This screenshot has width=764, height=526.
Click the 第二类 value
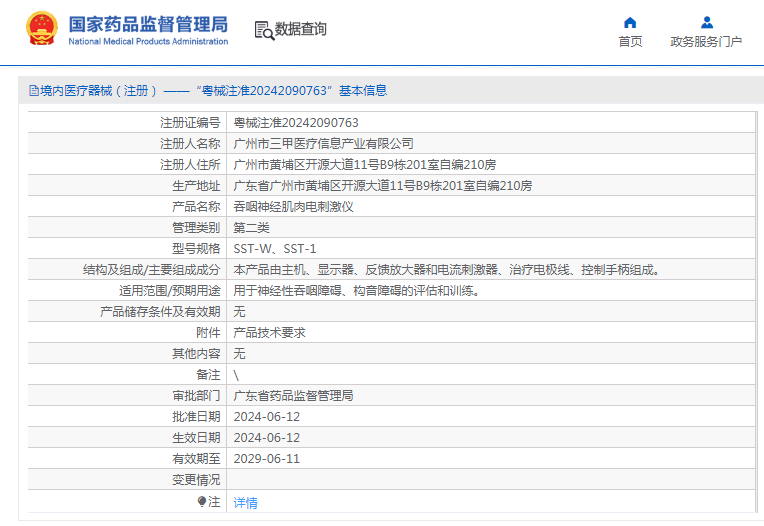tap(251, 227)
